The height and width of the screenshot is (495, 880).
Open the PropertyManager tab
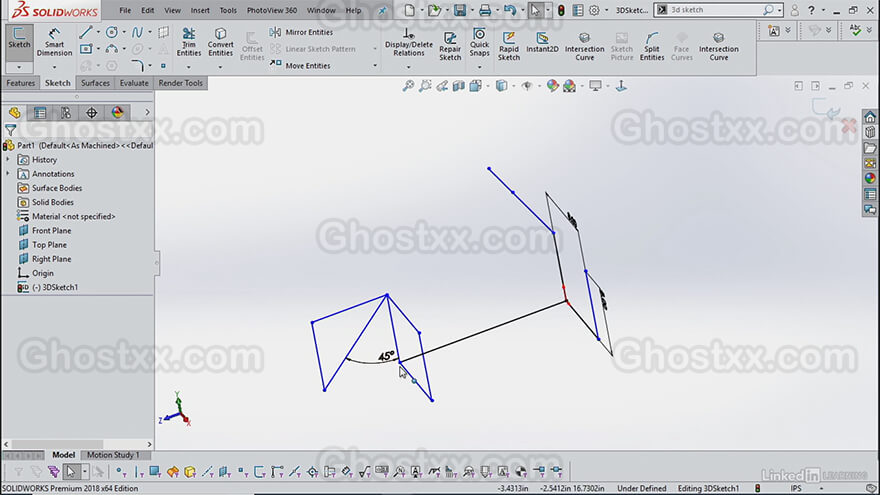(x=40, y=113)
